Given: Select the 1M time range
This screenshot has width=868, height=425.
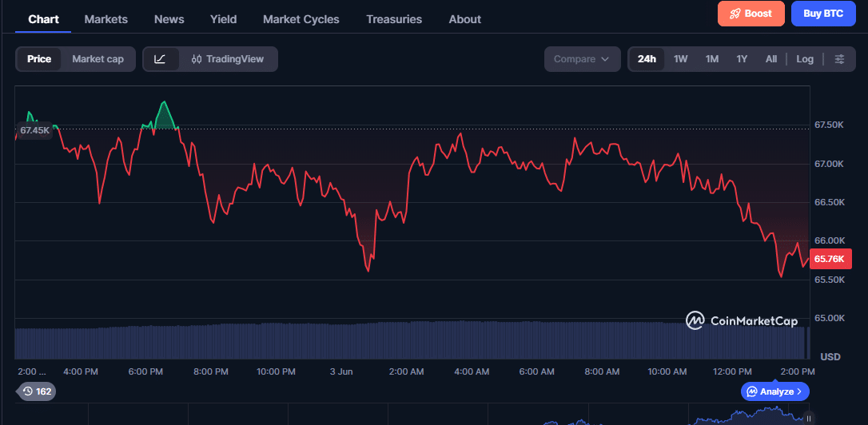Looking at the screenshot, I should pyautogui.click(x=712, y=59).
